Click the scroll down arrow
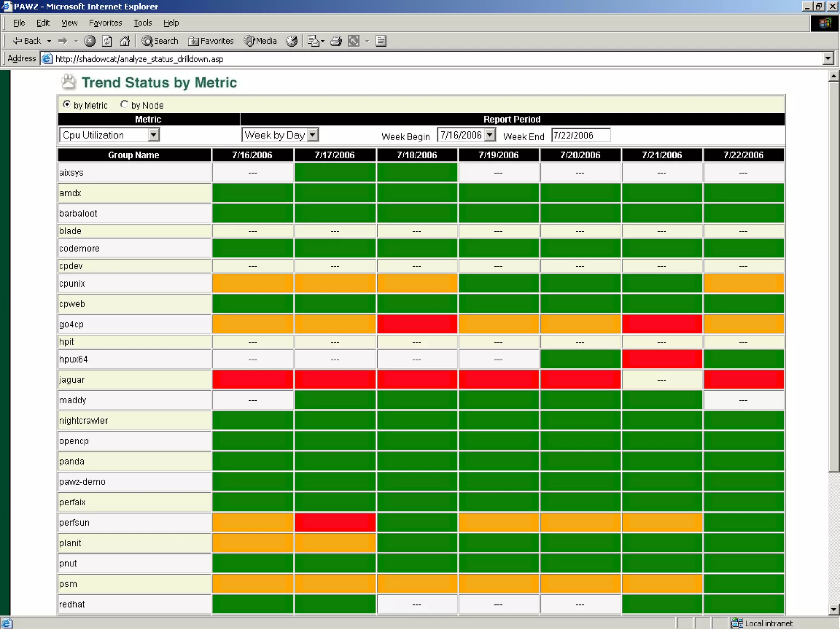Viewport: 840px width, 630px height. tap(833, 609)
